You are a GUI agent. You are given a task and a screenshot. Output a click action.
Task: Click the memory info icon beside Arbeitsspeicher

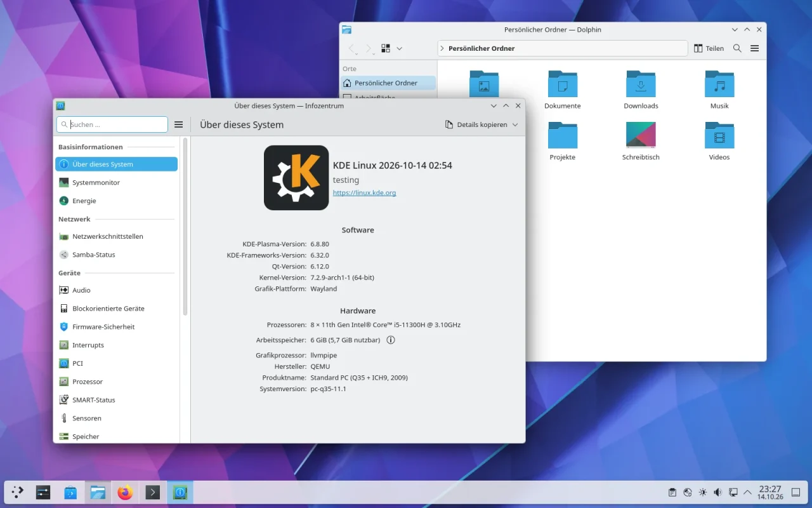(391, 340)
